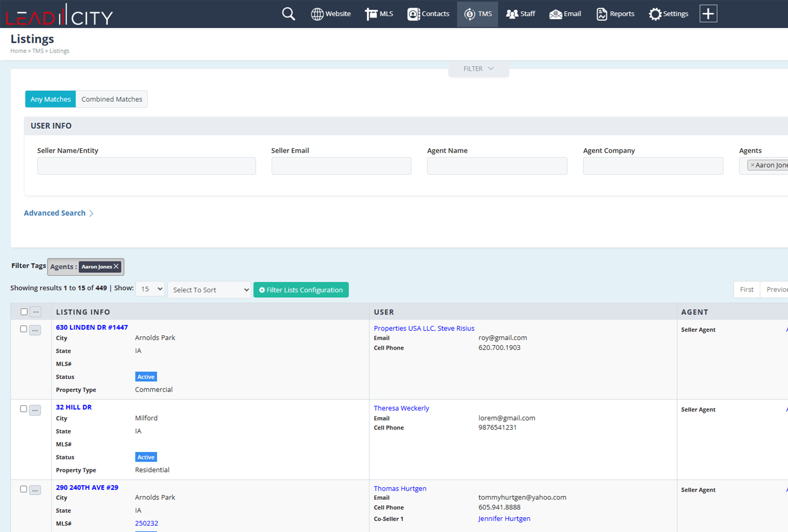
Task: Select the 32 Hill Dr listing checkbox
Action: click(x=23, y=409)
